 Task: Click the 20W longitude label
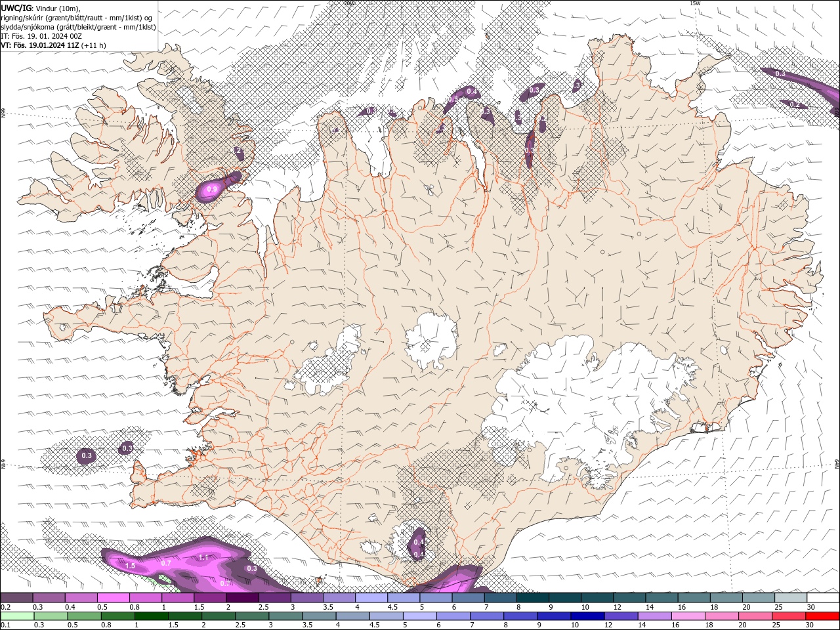coord(349,3)
